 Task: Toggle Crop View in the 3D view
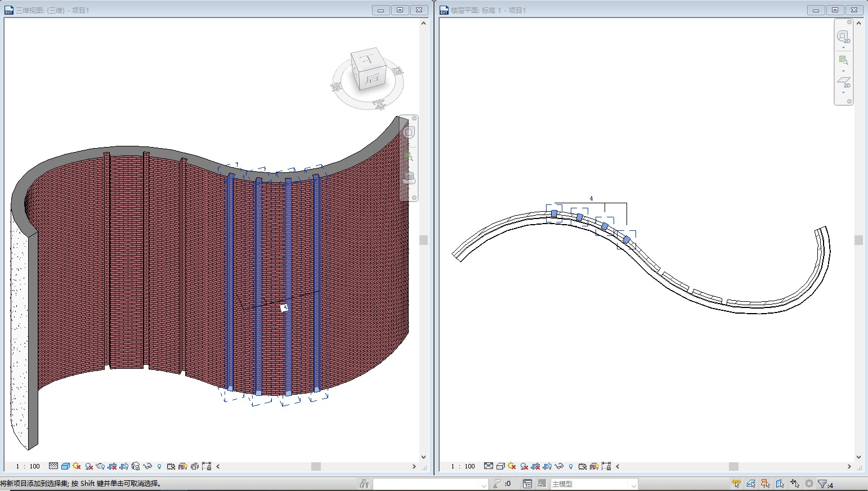pyautogui.click(x=112, y=466)
